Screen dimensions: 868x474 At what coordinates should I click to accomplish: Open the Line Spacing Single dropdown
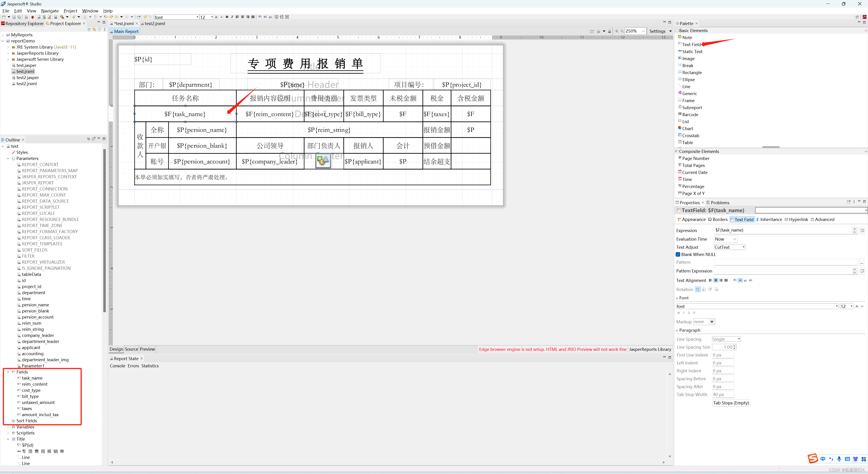pyautogui.click(x=726, y=339)
